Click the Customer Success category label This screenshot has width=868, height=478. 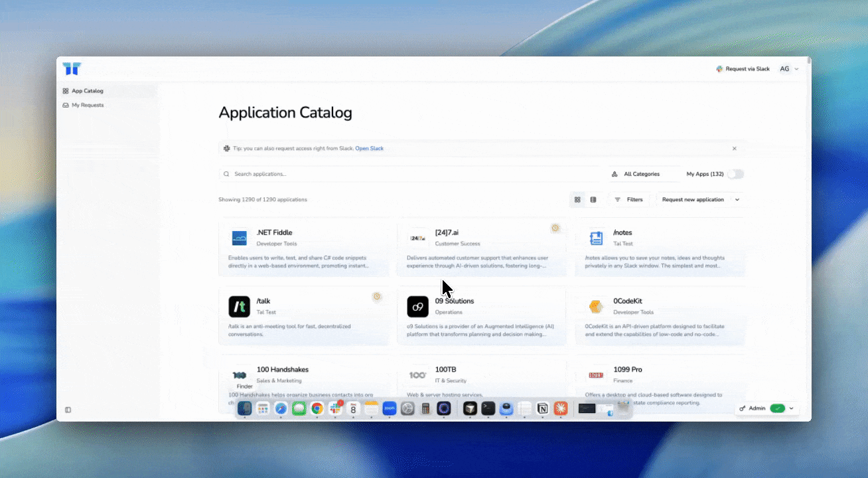458,244
